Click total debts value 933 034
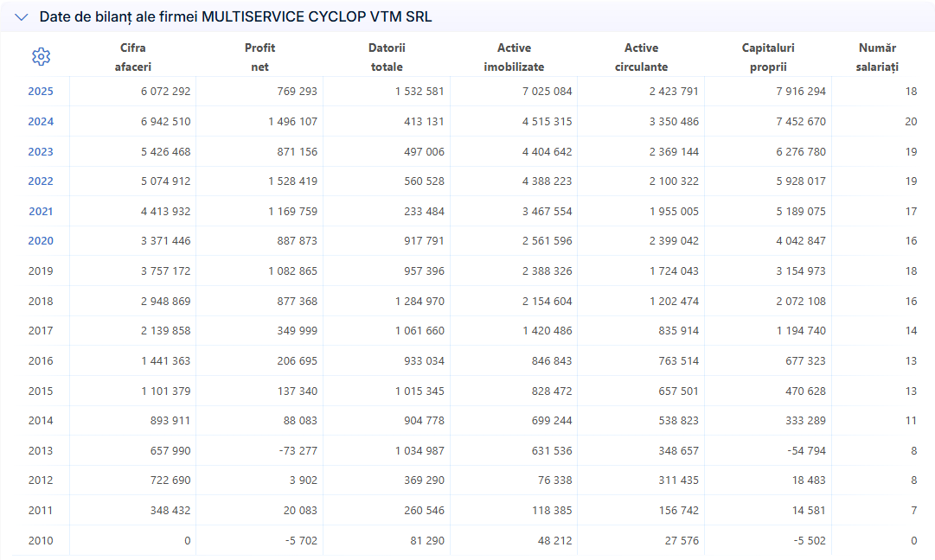The height and width of the screenshot is (560, 935). [424, 360]
